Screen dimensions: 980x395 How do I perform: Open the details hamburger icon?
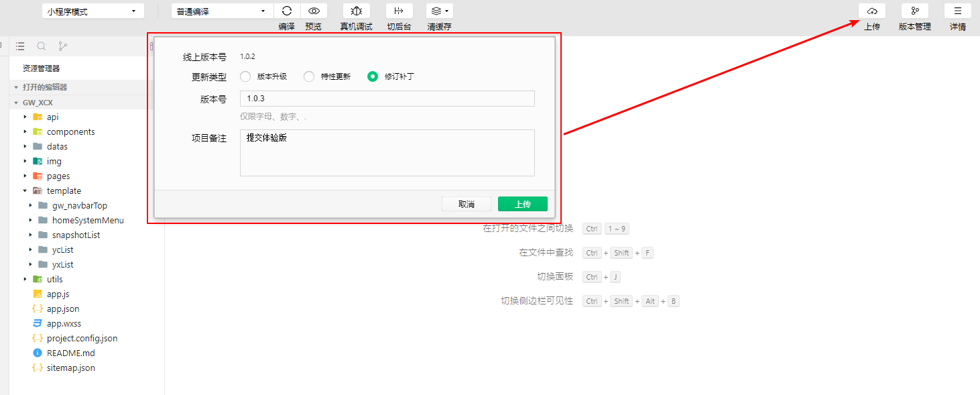coord(958,11)
